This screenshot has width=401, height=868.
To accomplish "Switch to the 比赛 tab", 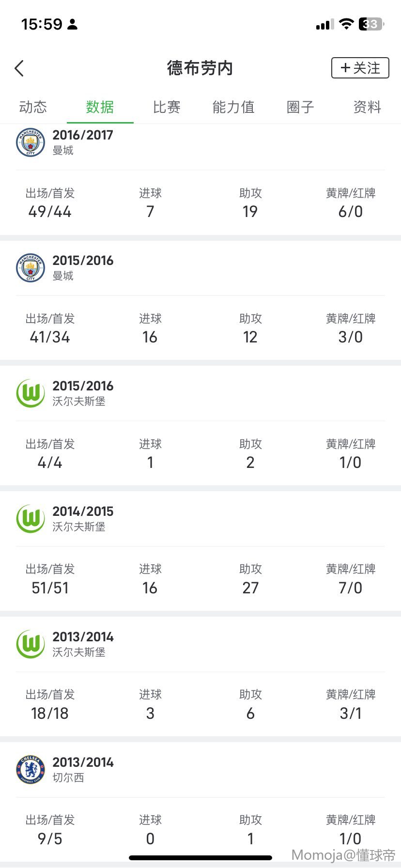I will pos(167,107).
